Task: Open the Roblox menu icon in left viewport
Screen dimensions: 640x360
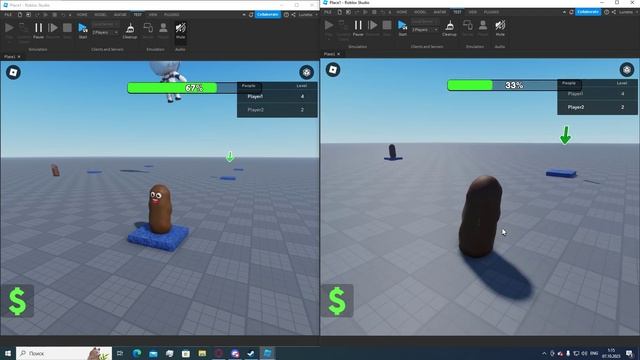Action: click(13, 72)
